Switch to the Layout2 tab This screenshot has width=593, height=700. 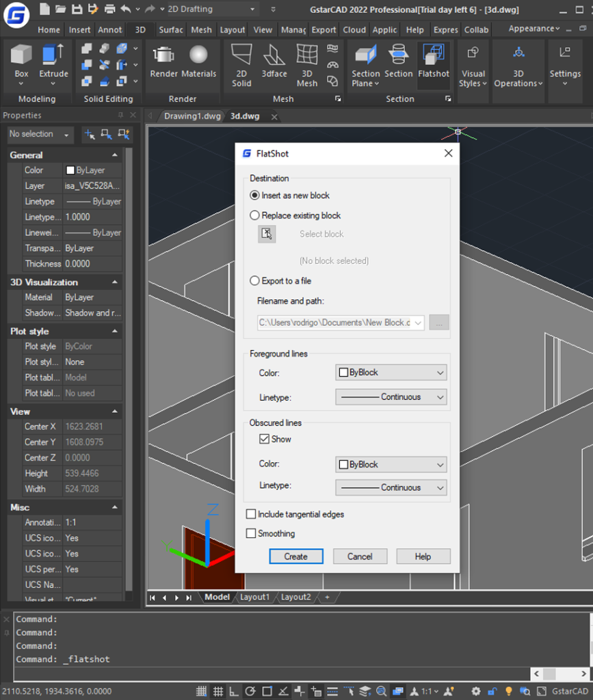(295, 597)
